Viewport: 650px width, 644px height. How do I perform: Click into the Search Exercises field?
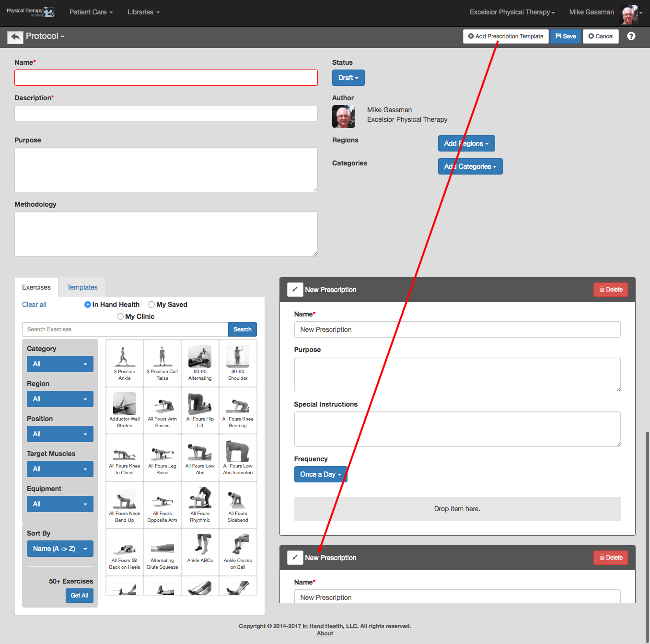pyautogui.click(x=125, y=329)
